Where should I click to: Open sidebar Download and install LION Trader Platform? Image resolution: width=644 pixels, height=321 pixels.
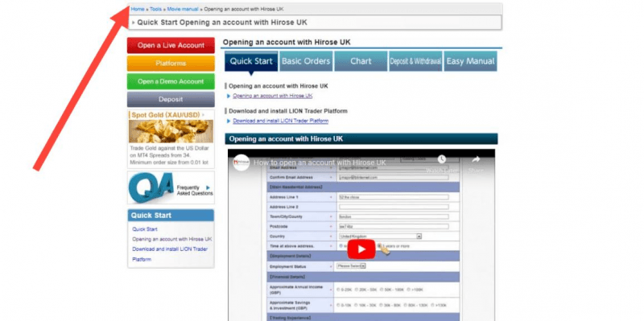click(x=170, y=254)
